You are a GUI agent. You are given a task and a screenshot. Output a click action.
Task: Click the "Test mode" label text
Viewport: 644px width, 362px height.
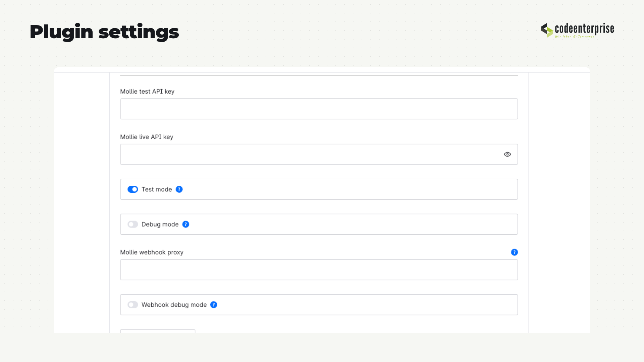(x=157, y=189)
